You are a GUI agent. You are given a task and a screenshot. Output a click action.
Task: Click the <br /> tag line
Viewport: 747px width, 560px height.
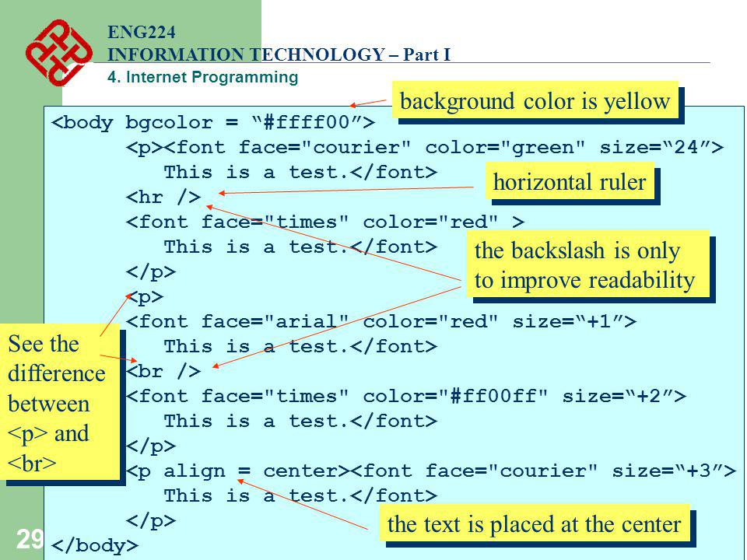click(x=163, y=371)
